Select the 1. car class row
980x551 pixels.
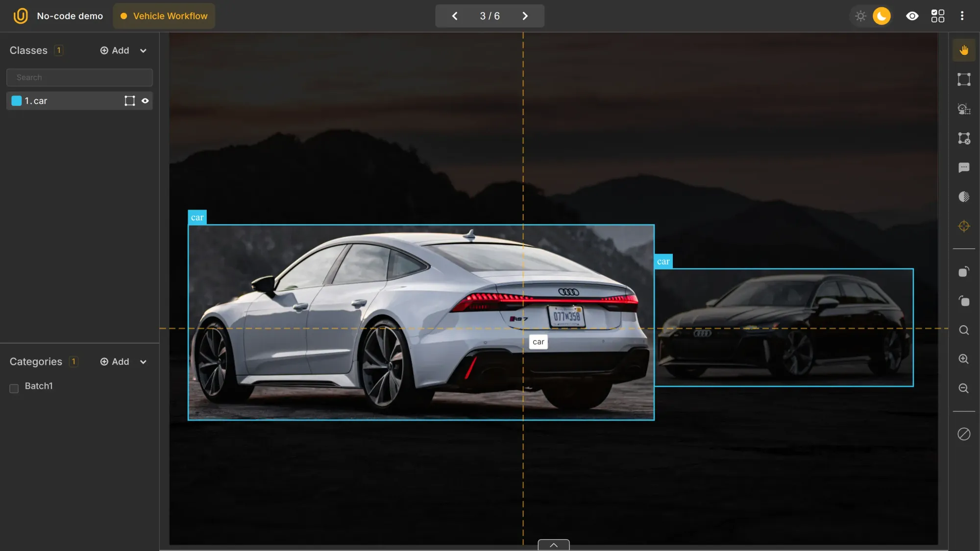tap(79, 101)
